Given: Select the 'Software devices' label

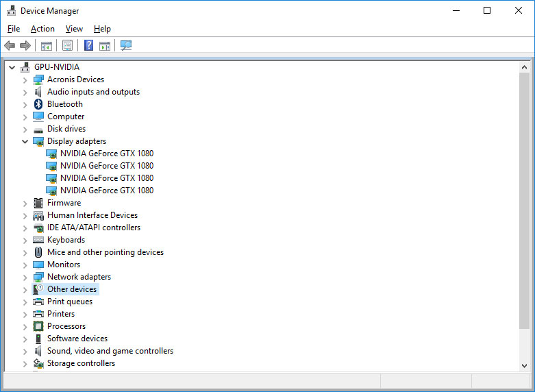Looking at the screenshot, I should tap(77, 339).
